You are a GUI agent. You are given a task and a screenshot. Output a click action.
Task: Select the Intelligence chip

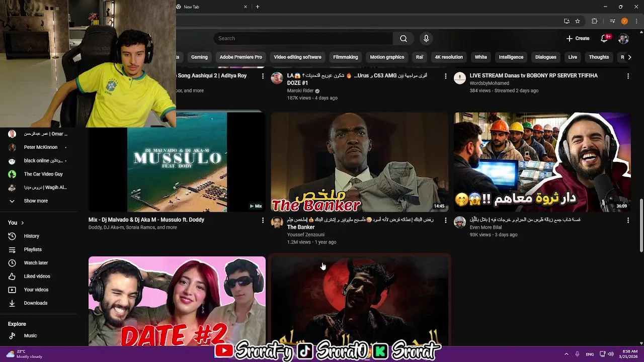click(511, 57)
